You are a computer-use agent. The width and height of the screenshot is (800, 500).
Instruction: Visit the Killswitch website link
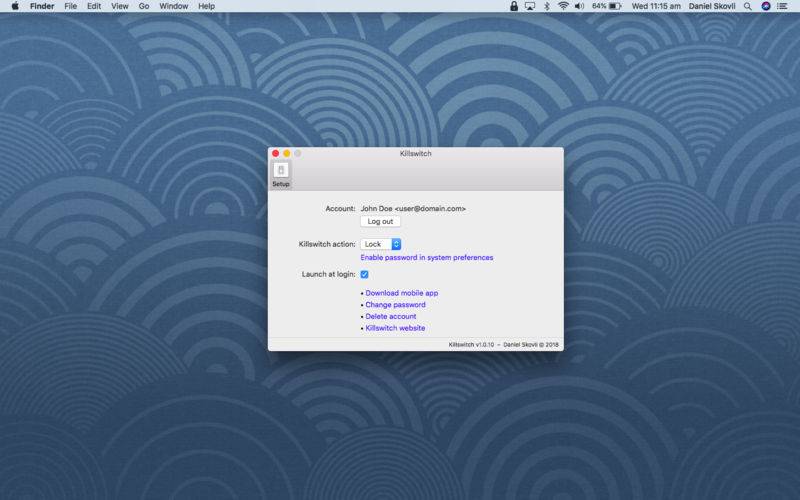(395, 328)
